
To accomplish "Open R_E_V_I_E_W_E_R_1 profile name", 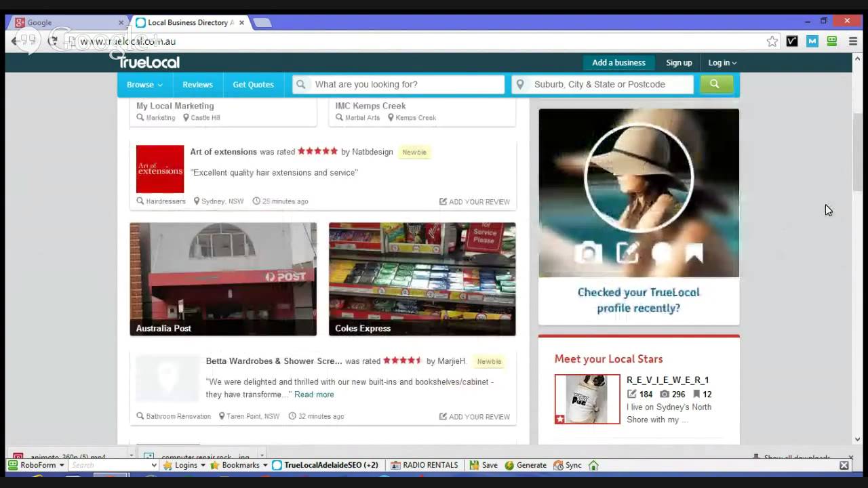I will coord(667,380).
